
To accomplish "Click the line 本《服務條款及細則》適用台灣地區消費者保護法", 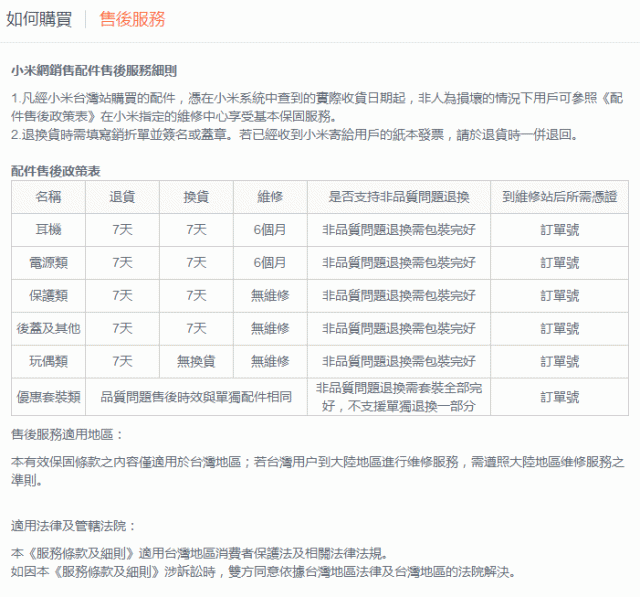I will tap(199, 553).
